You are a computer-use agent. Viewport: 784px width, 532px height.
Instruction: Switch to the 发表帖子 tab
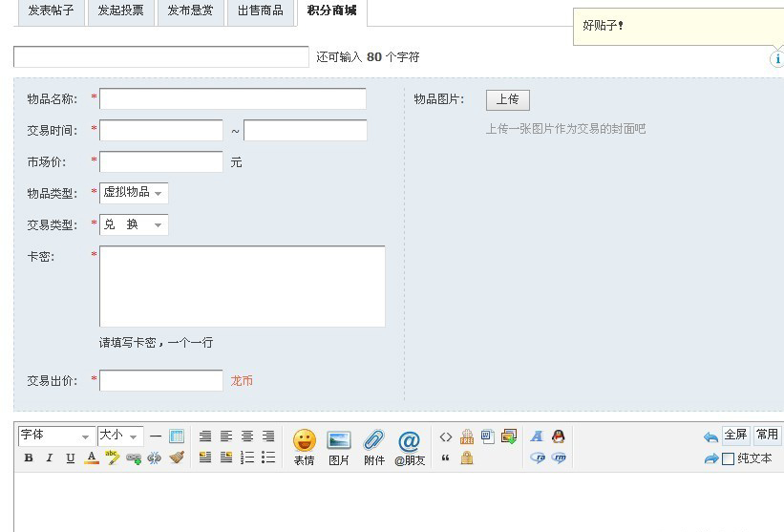point(51,11)
